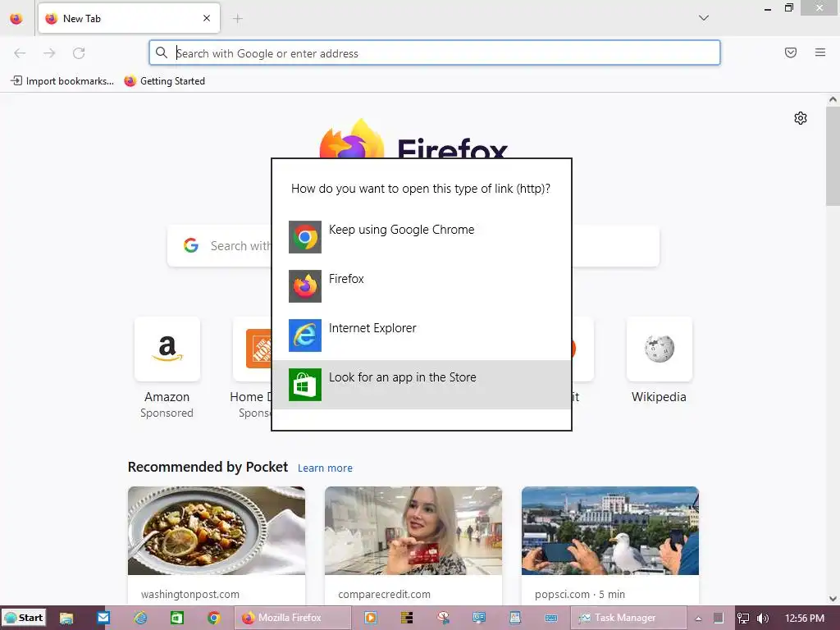840x630 pixels.
Task: Select "Look for an app in the Store"
Action: click(422, 385)
